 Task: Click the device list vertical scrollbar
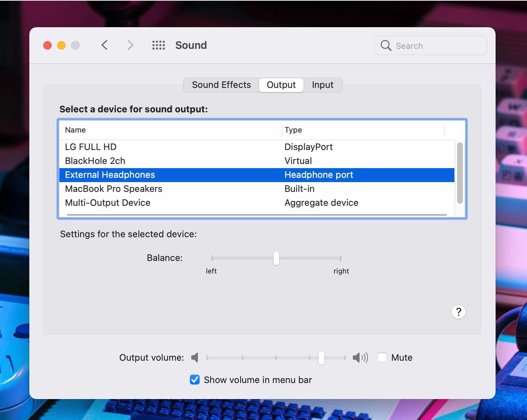pos(460,173)
